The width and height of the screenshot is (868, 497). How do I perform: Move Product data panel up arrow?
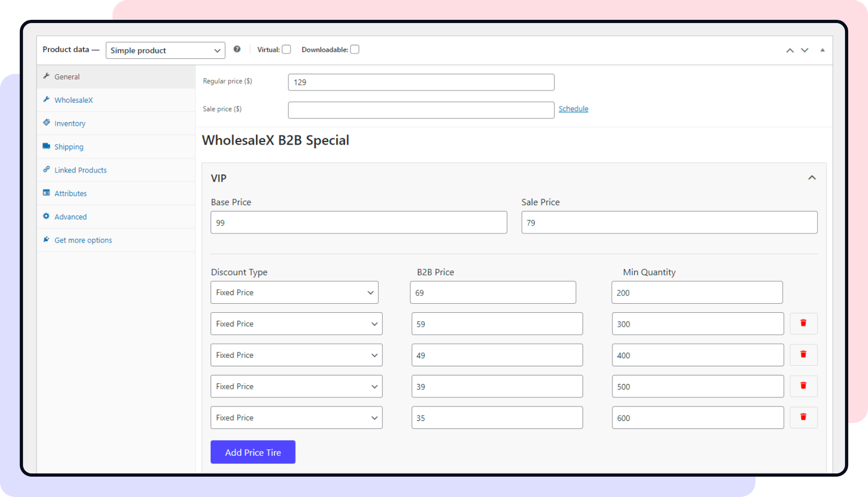coord(789,50)
